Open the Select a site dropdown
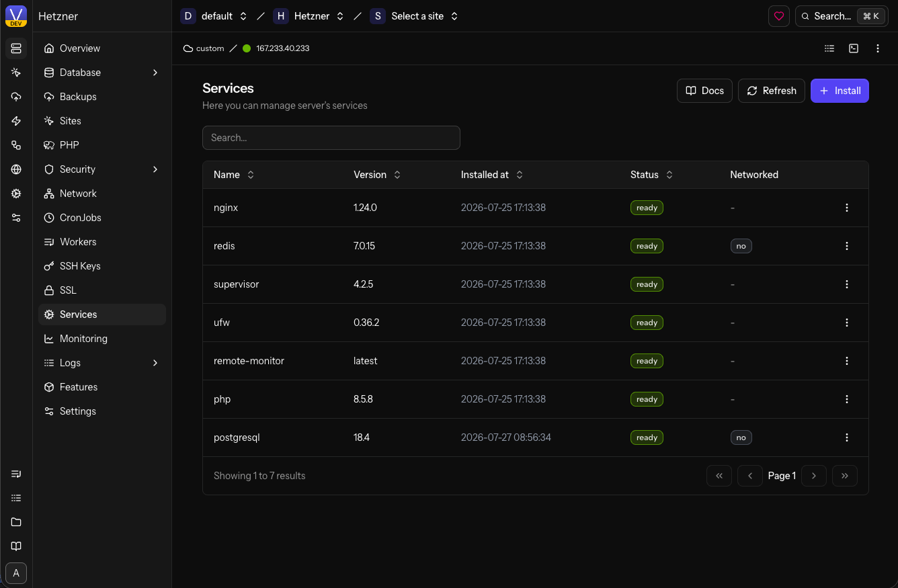 coord(414,16)
